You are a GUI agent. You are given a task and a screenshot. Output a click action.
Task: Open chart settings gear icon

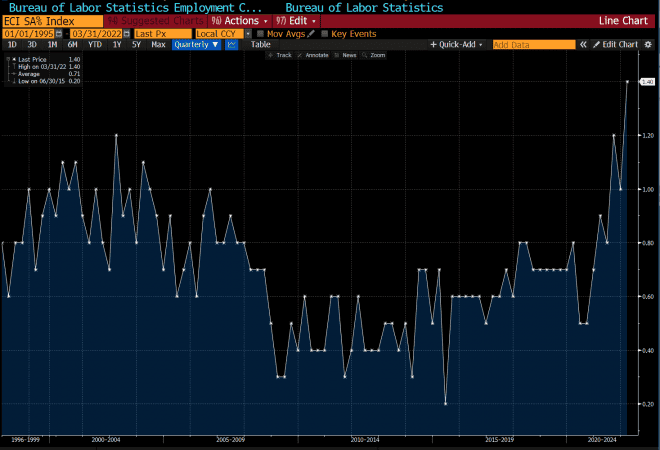pos(648,45)
